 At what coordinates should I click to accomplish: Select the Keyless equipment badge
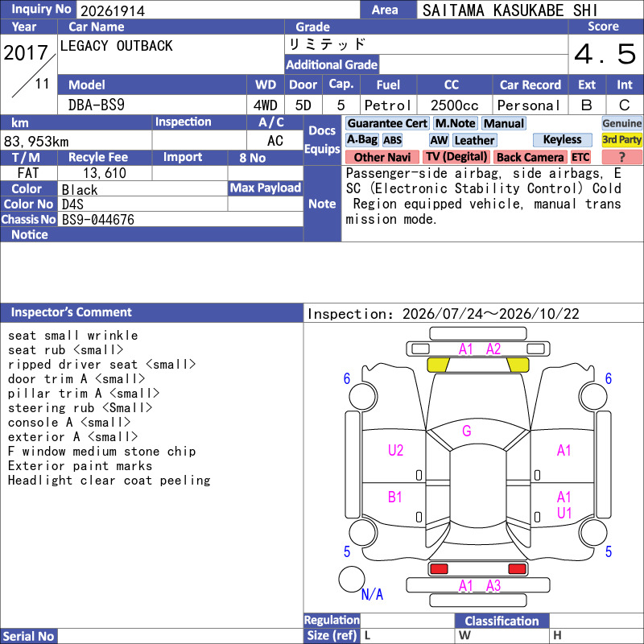tap(562, 139)
